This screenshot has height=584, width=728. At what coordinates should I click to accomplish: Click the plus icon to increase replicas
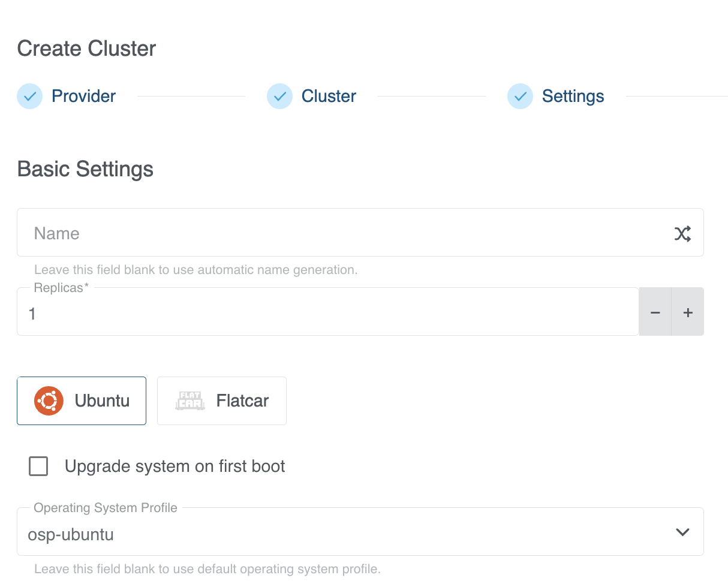coord(687,311)
